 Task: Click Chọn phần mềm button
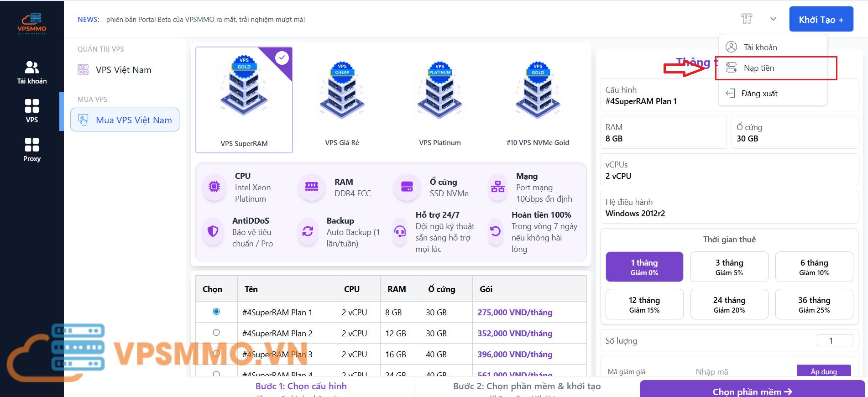tap(752, 391)
